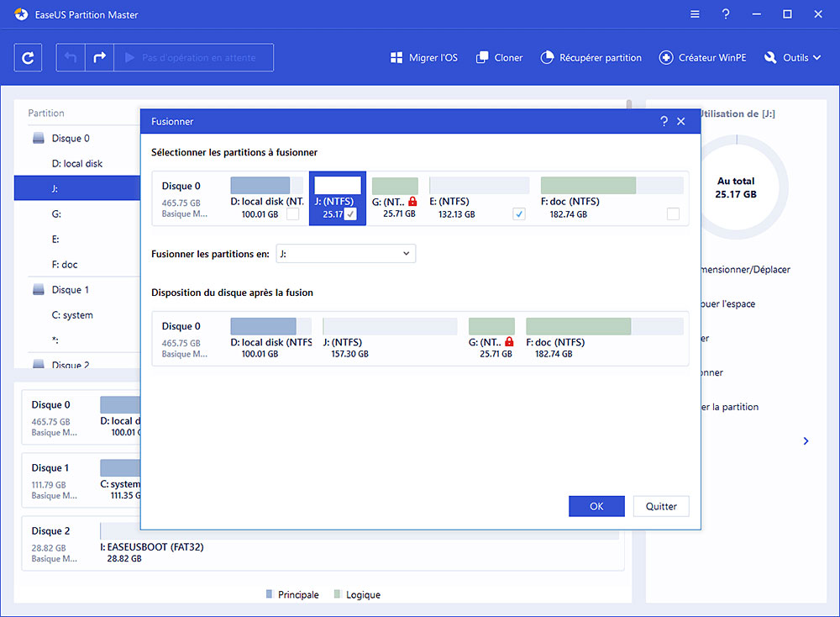
Task: Click OK to confirm the merge
Action: [x=596, y=506]
